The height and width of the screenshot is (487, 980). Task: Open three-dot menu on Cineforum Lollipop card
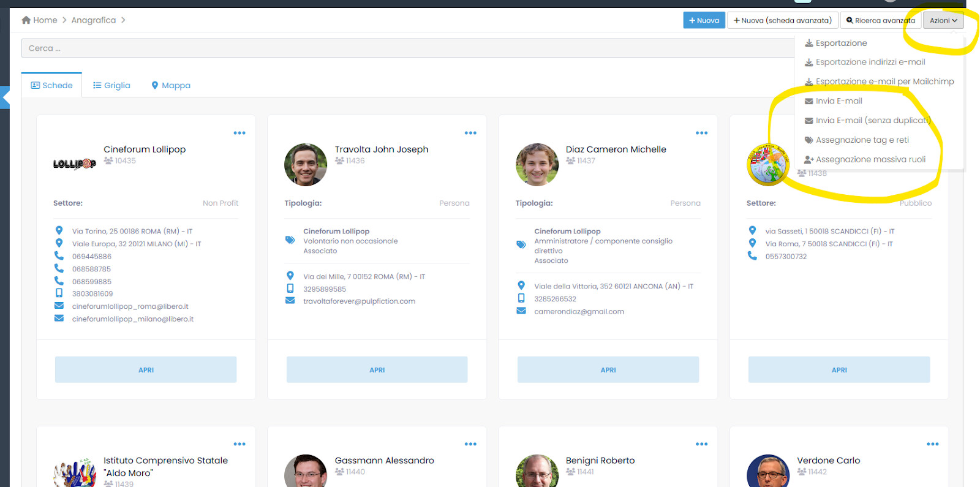coord(239,133)
